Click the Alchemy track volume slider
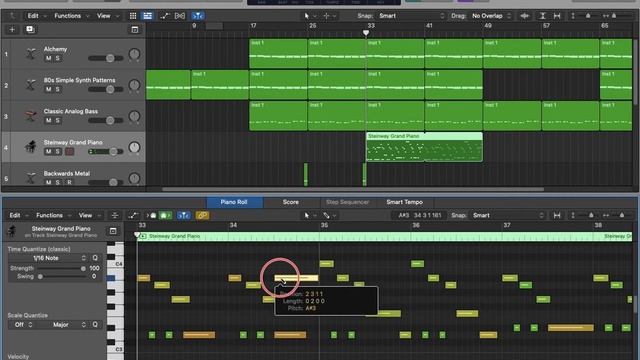This screenshot has width=640, height=360. (106, 58)
